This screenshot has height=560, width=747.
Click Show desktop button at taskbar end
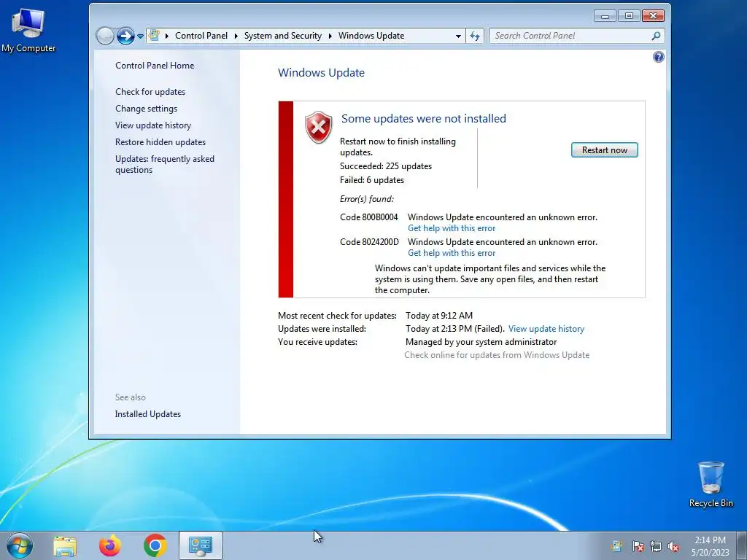pyautogui.click(x=743, y=545)
